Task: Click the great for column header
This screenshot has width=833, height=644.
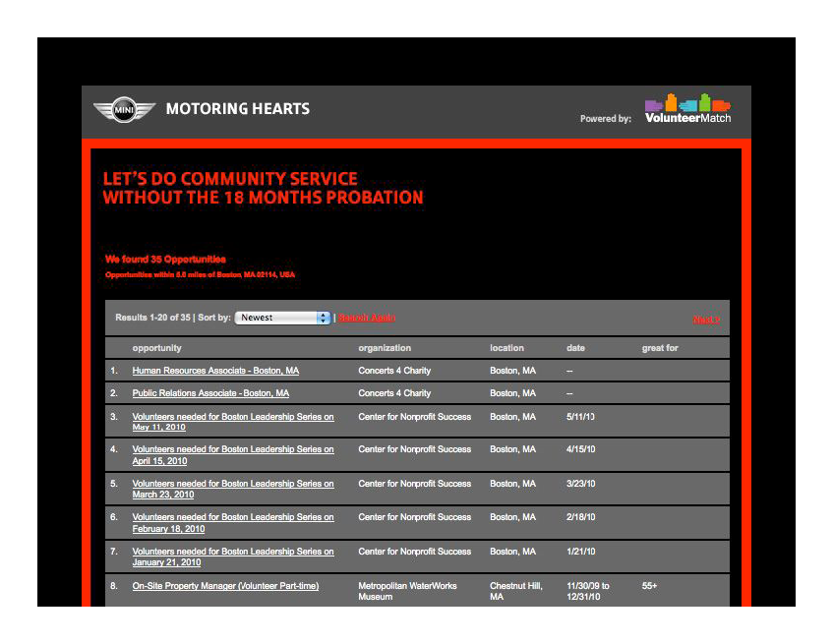Action: (x=660, y=348)
